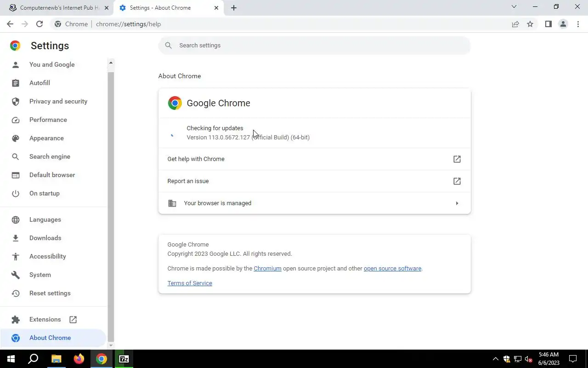
Task: Open Windows taskbar search
Action: tap(33, 359)
